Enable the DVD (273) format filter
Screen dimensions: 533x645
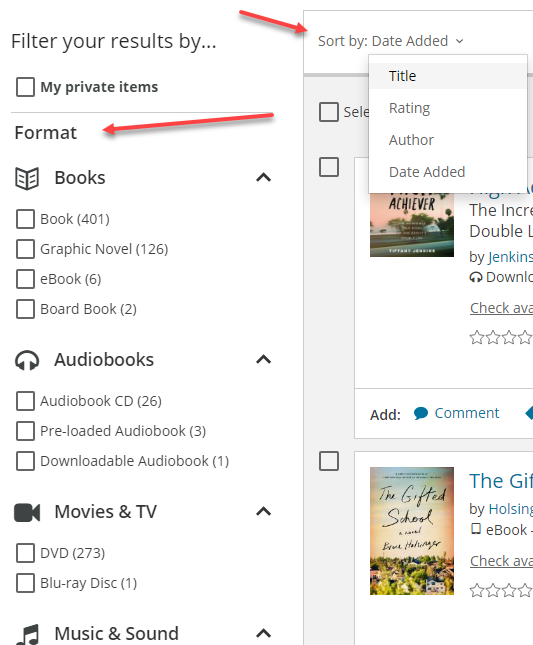click(25, 553)
